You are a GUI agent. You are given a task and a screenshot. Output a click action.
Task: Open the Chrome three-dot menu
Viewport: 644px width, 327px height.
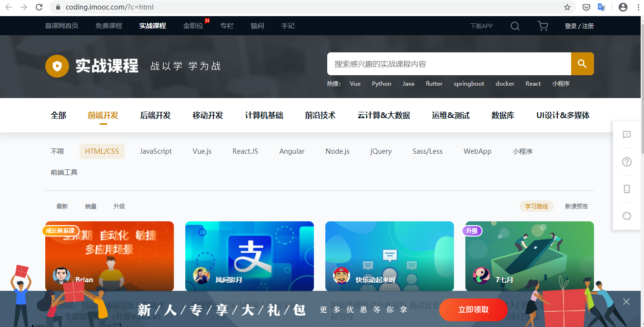coord(638,7)
